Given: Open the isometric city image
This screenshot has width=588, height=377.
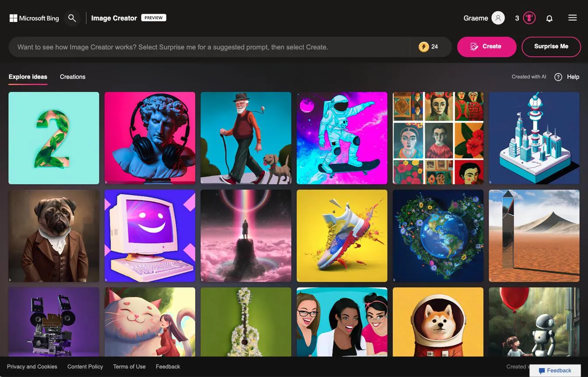Looking at the screenshot, I should tap(534, 138).
